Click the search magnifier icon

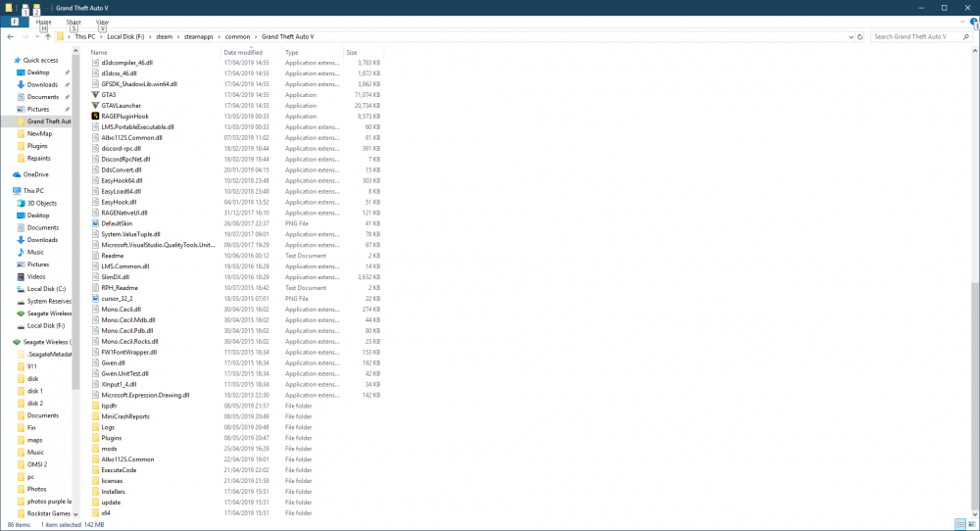coord(965,37)
